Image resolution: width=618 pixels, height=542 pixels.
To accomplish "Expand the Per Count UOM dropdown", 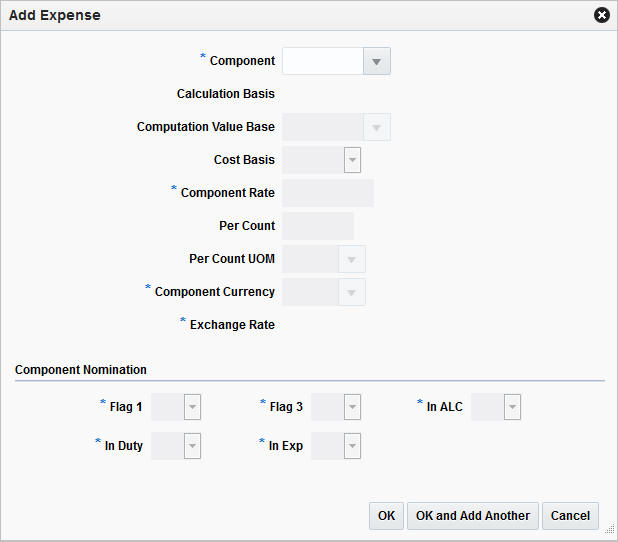I will tap(351, 259).
